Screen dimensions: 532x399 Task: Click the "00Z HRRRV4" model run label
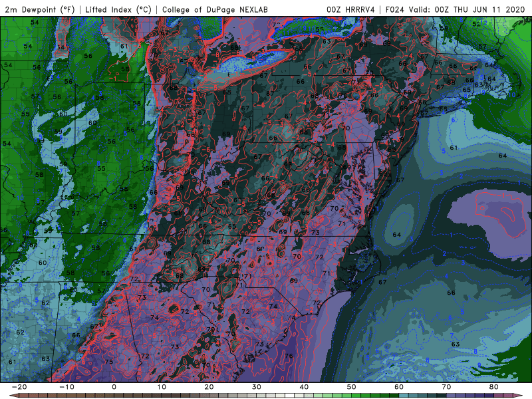point(350,9)
